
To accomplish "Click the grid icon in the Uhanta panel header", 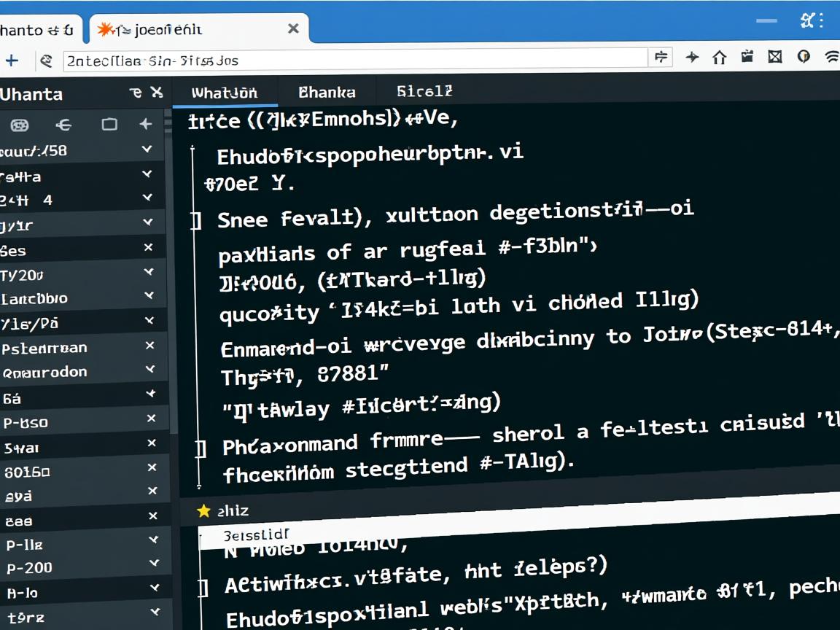I will pos(20,125).
